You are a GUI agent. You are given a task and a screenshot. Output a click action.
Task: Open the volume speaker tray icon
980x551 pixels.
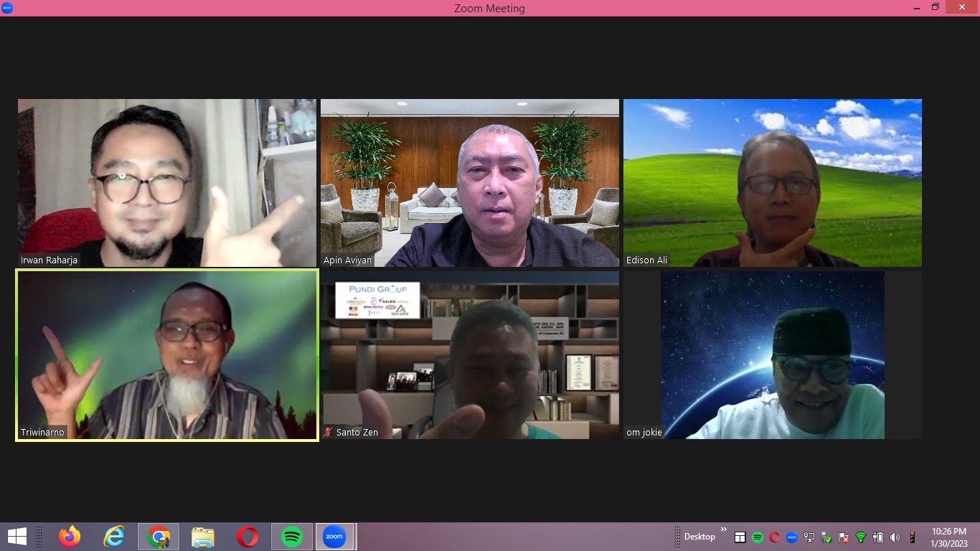[x=895, y=537]
